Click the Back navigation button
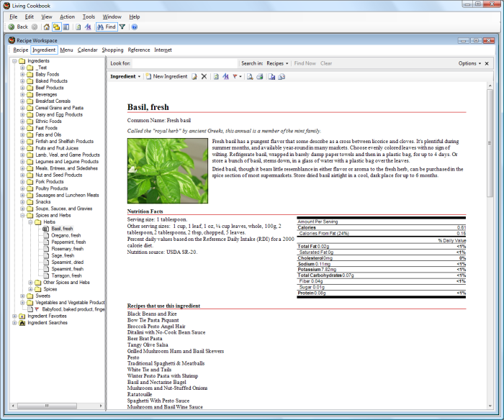This screenshot has width=504, height=420. tap(18, 27)
